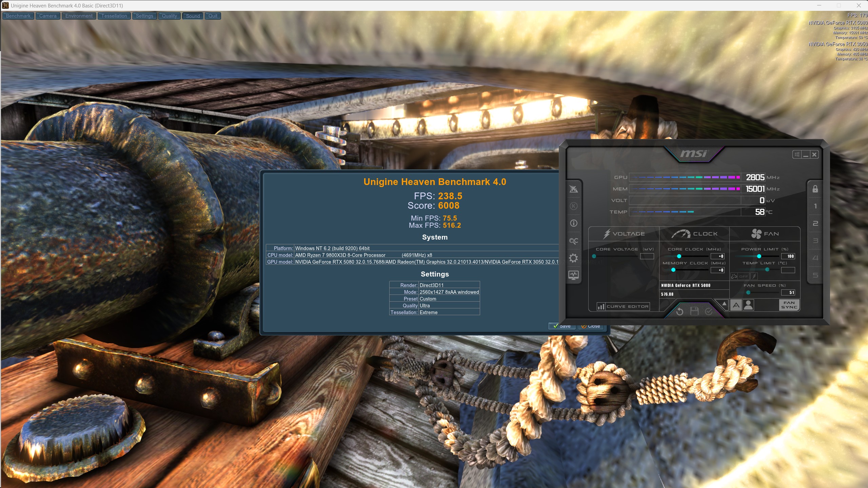Open the Settings menu in Heaven

tap(144, 16)
